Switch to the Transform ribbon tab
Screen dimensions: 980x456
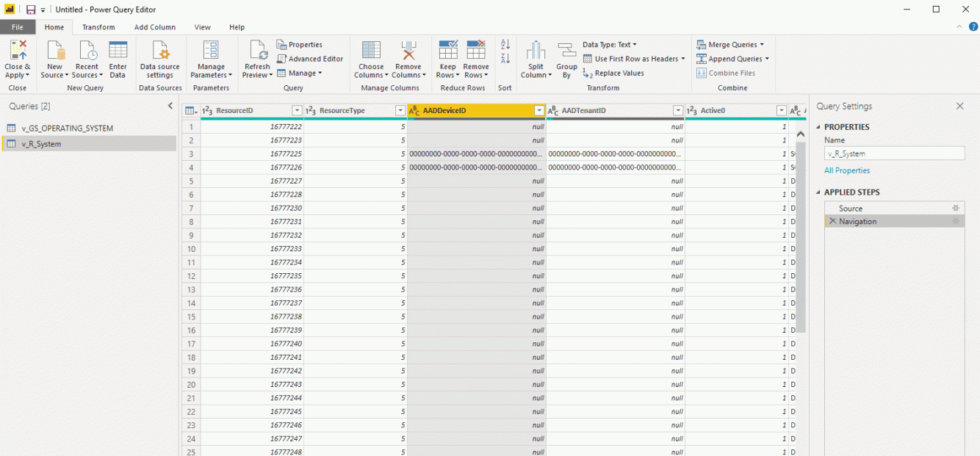(98, 26)
